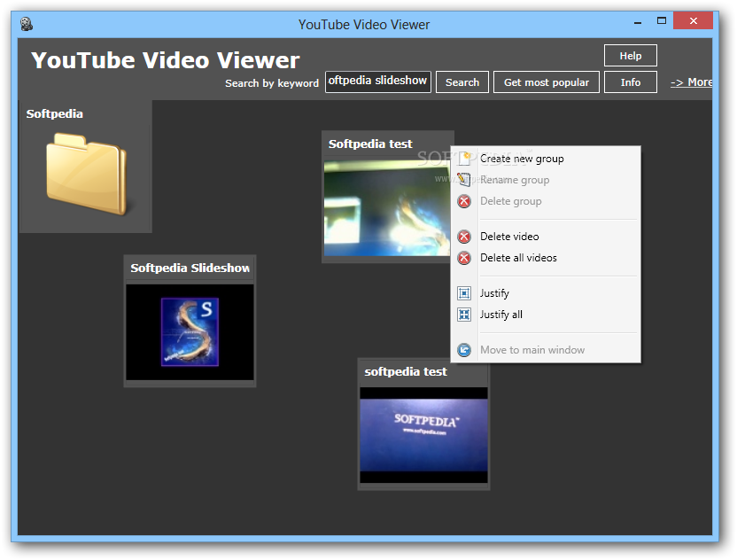The height and width of the screenshot is (560, 737).
Task: Select Rename group menu entry
Action: coord(546,180)
